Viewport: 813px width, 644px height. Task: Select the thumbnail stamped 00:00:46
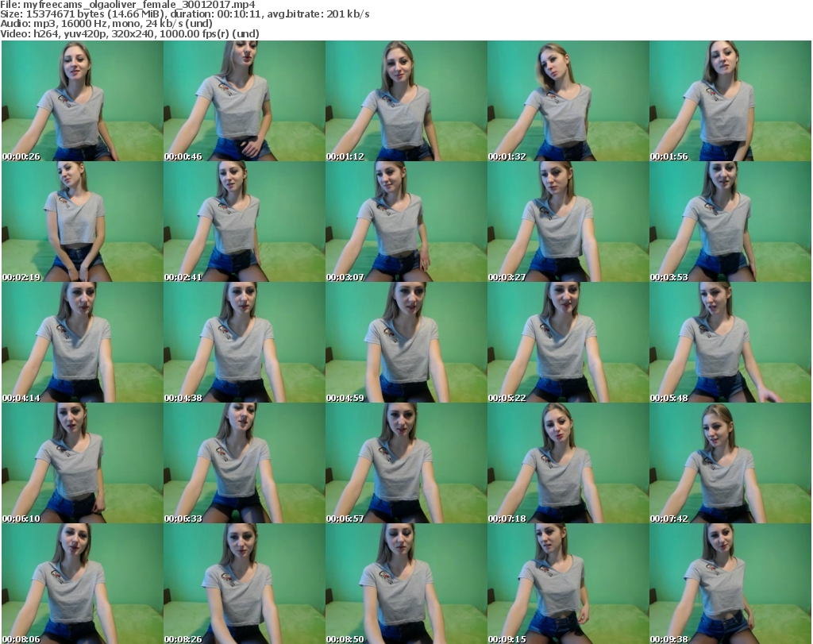tap(245, 101)
